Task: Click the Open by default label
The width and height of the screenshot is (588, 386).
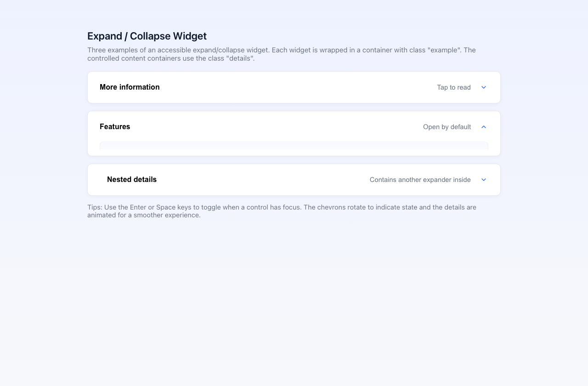Action: (x=447, y=126)
